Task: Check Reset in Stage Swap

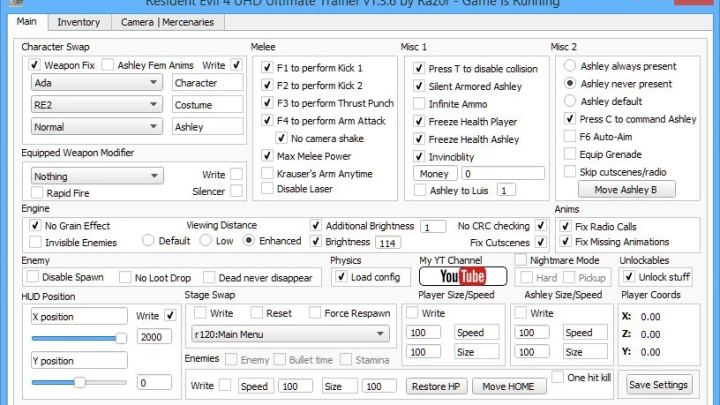Action: pos(257,313)
